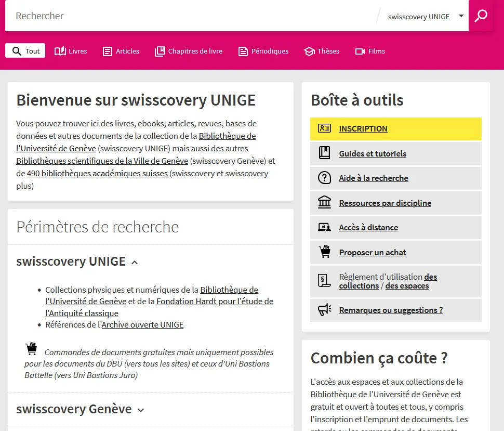
Task: Click the bookmark book icon beside Guides
Action: coord(324,152)
